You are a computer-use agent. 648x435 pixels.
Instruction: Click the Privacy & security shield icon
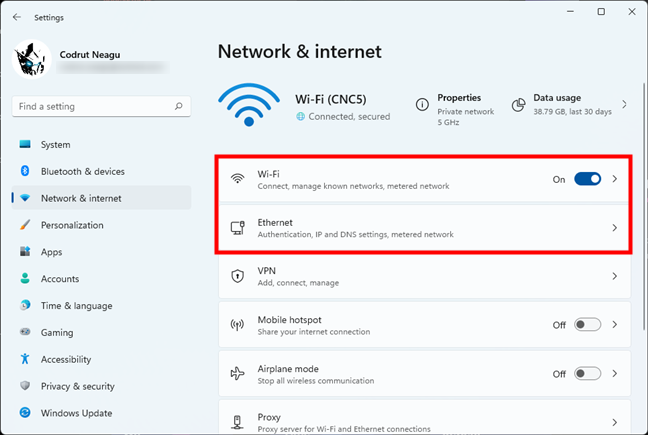click(x=25, y=385)
